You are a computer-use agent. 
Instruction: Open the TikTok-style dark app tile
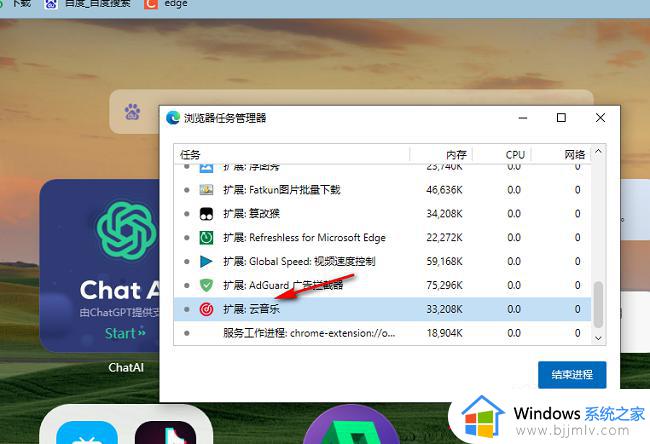point(166,432)
